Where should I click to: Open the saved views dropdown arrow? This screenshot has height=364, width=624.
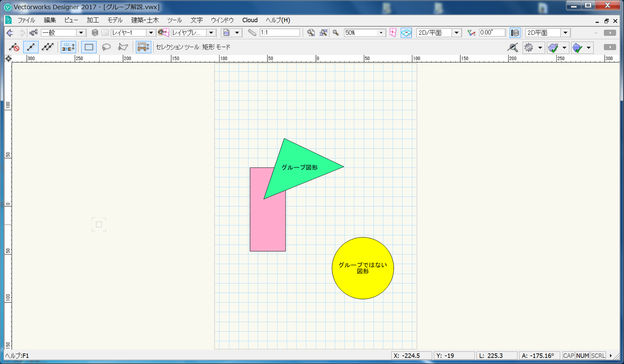coord(237,33)
